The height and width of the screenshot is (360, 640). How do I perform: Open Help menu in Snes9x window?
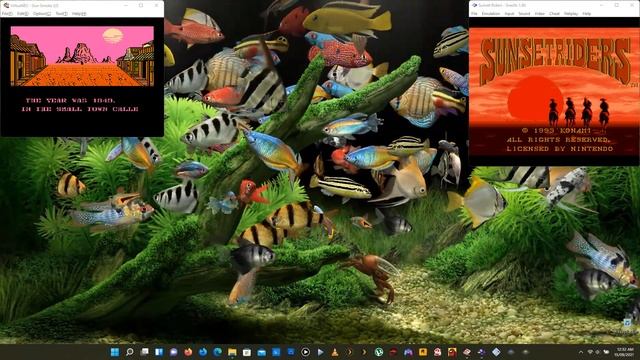coord(587,13)
